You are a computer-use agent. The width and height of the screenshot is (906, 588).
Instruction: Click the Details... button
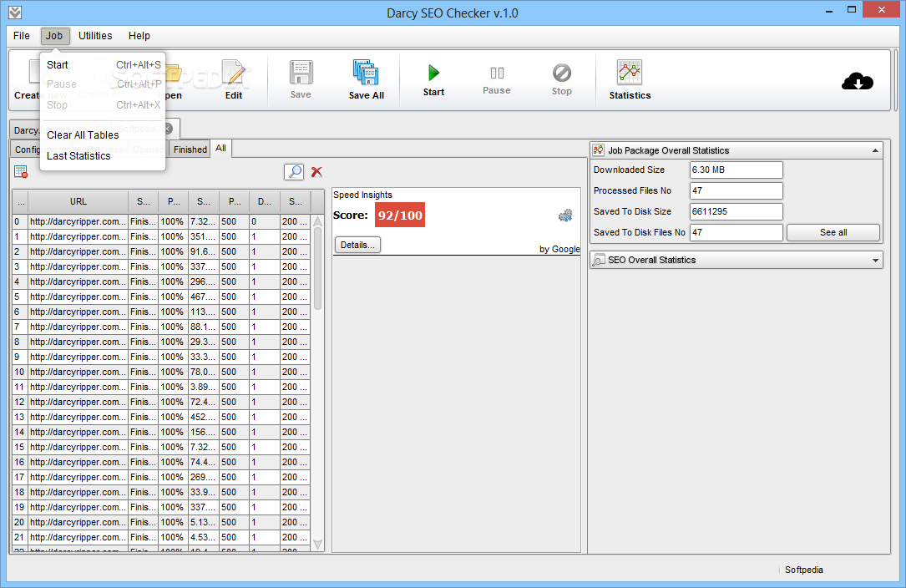[x=357, y=245]
